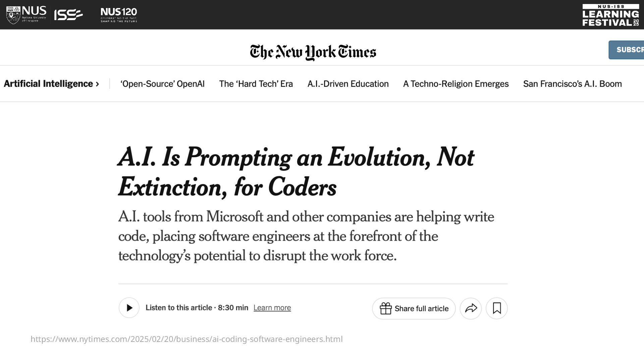Click The New York Times logo

click(x=313, y=52)
